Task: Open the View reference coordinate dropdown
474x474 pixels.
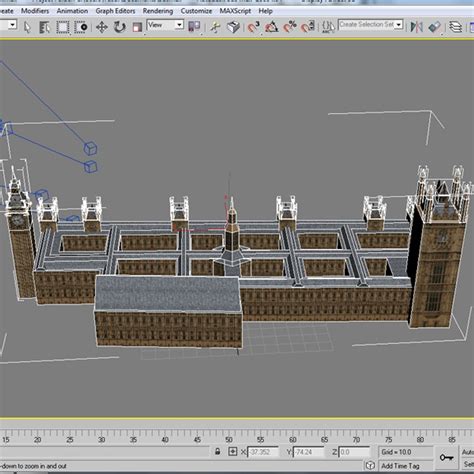Action: (165, 25)
